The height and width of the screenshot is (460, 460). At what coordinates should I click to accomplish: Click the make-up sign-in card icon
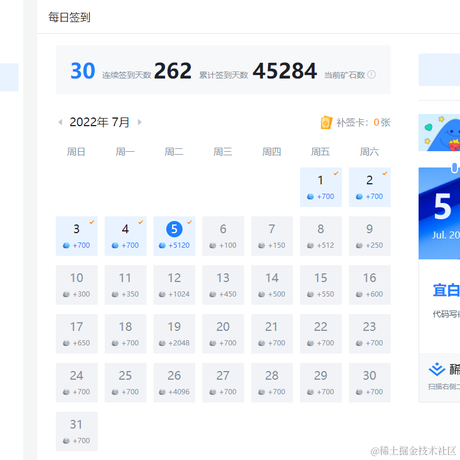click(x=326, y=122)
